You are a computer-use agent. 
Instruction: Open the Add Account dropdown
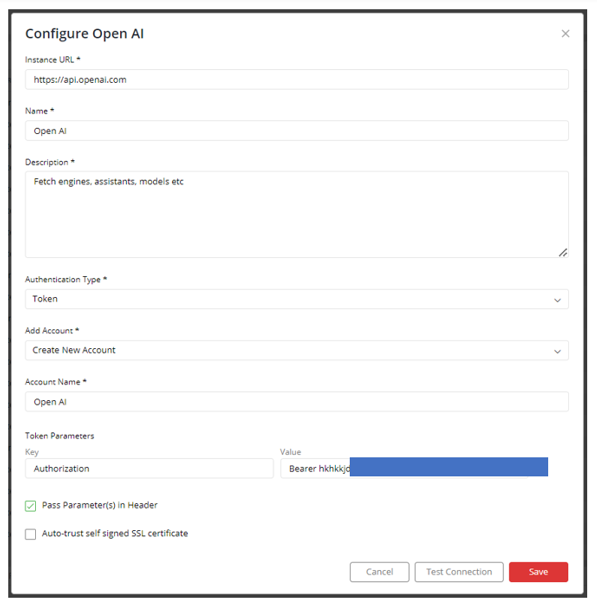click(x=297, y=350)
